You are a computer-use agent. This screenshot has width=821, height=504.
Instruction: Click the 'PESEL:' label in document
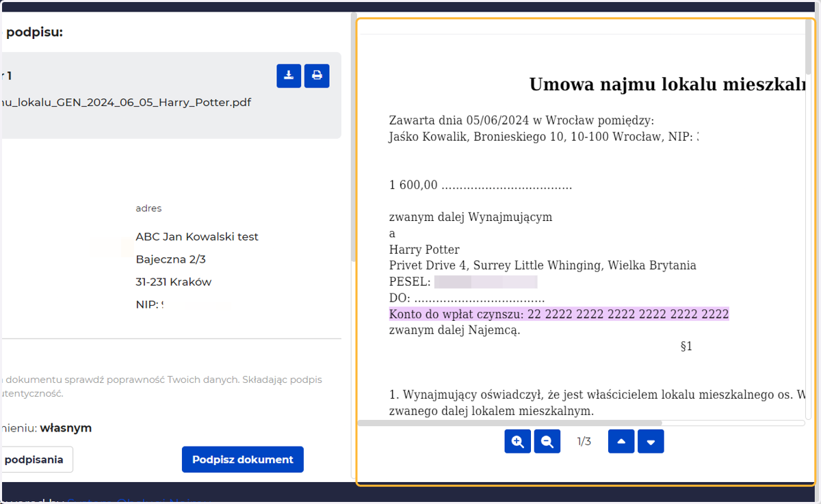410,282
